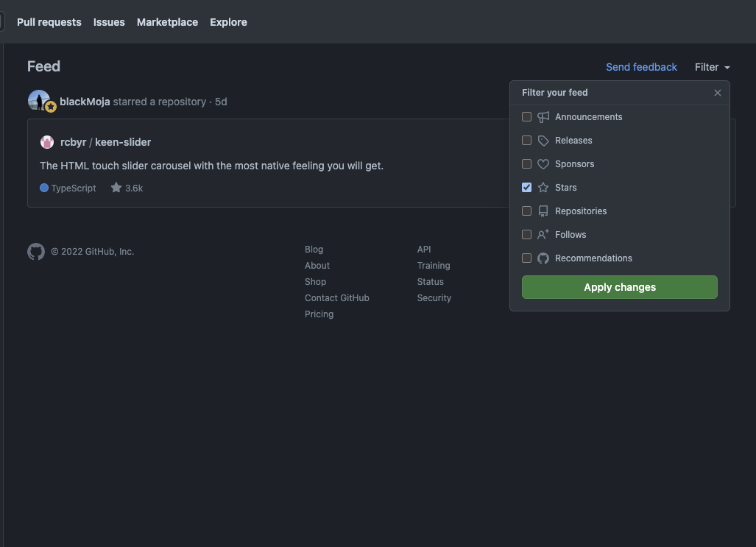Close the Filter your feed panel

coord(718,93)
